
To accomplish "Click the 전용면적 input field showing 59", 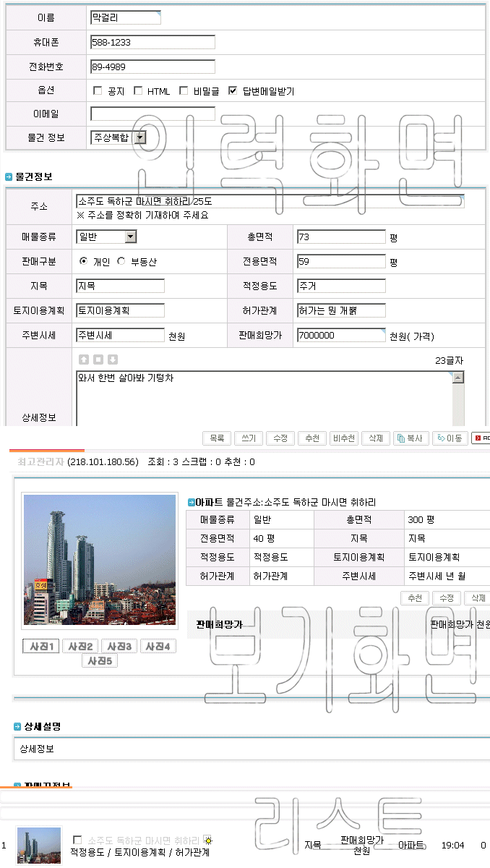I will 341,261.
